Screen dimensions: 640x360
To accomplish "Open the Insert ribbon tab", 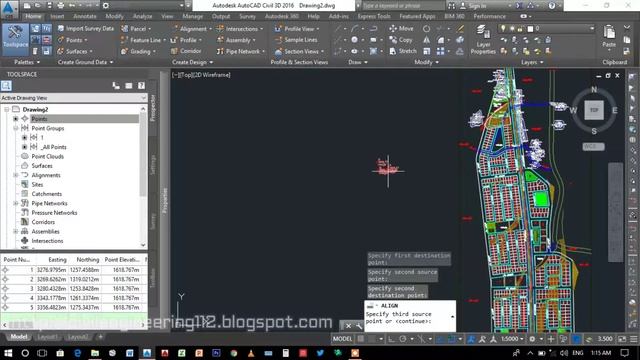I will (x=57, y=16).
